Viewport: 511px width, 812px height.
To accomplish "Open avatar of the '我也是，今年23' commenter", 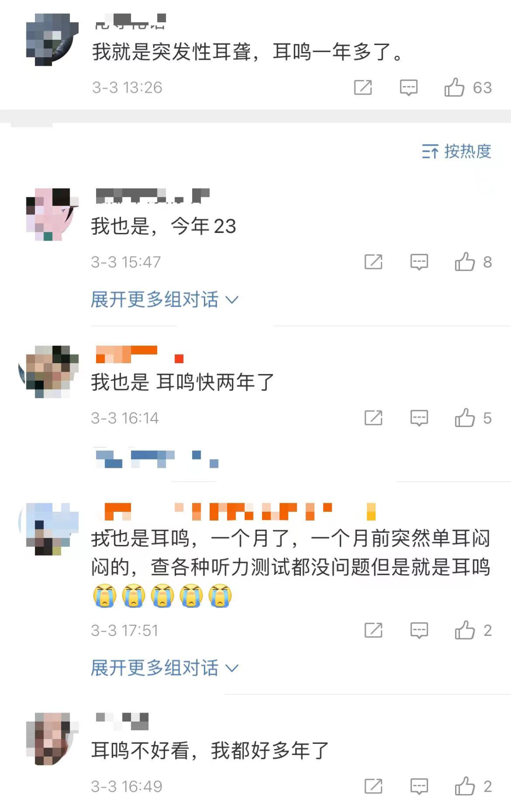I will point(52,214).
